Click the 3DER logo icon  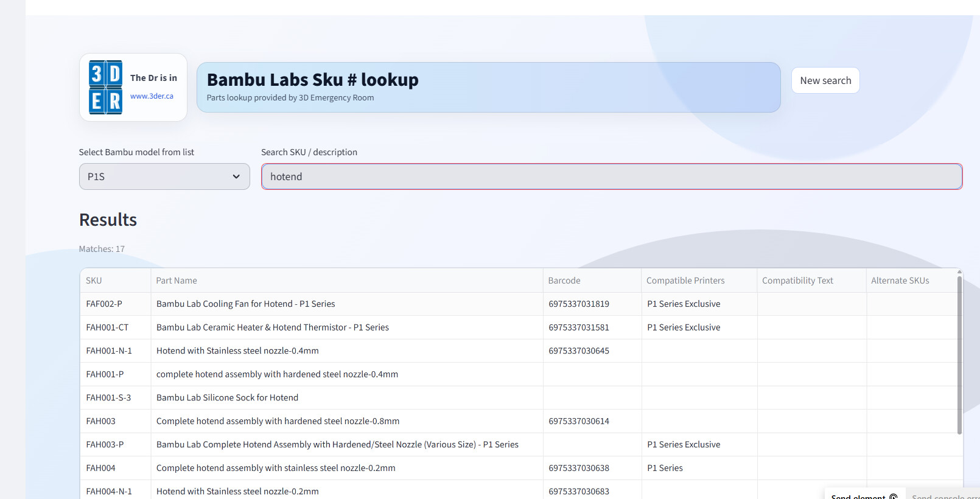(105, 87)
